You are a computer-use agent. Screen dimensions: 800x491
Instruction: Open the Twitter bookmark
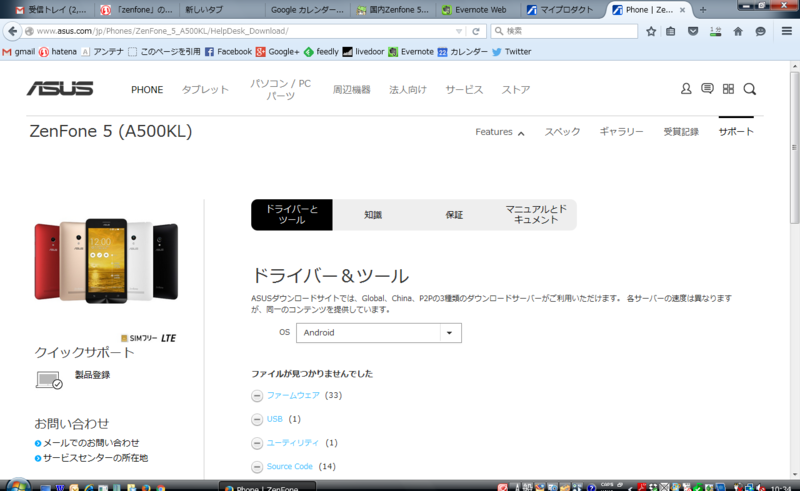512,52
